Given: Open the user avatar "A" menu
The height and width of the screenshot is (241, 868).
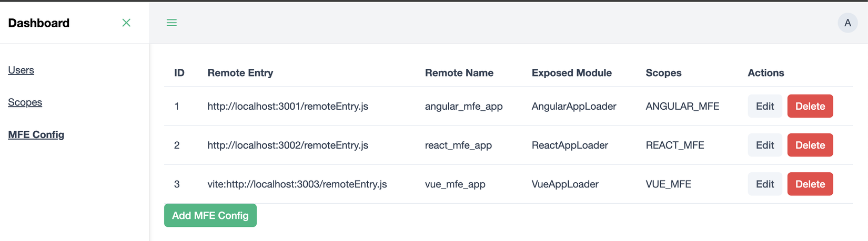Looking at the screenshot, I should 847,23.
